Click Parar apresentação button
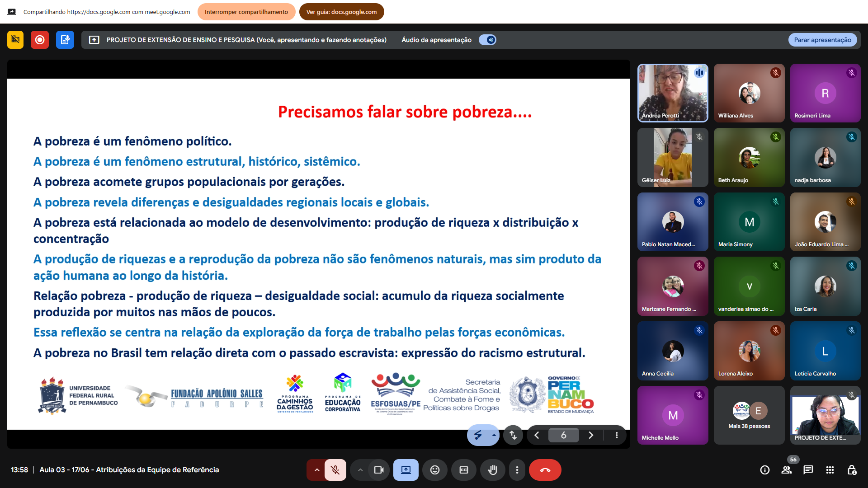 click(822, 40)
